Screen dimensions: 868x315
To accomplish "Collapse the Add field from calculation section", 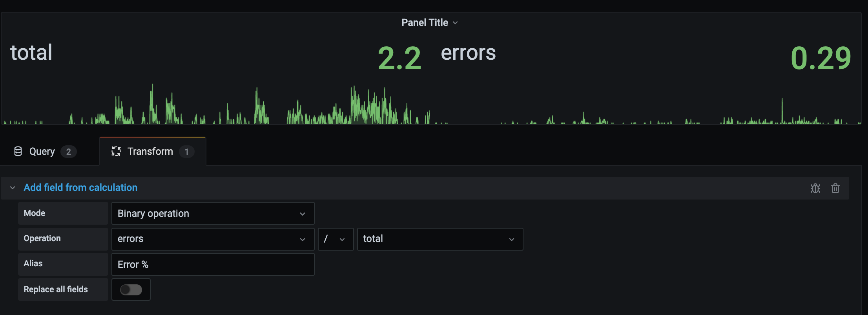I will tap(13, 188).
